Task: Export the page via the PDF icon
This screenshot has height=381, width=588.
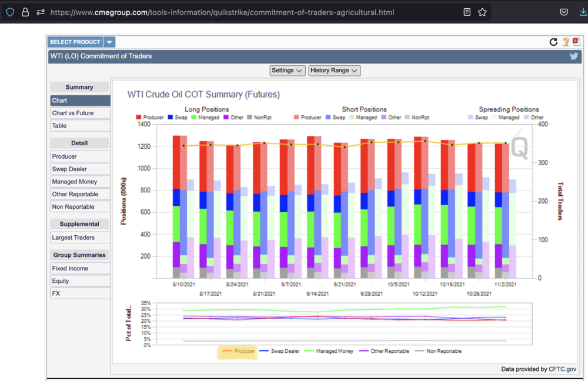Action: pos(576,42)
